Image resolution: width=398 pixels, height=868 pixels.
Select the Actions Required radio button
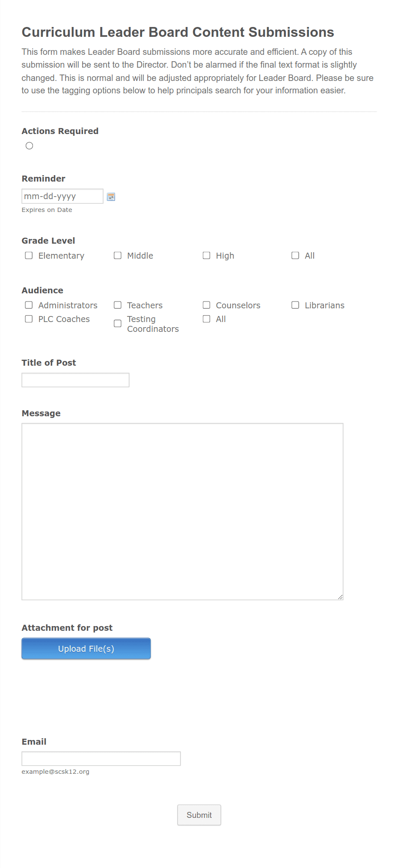(x=29, y=146)
